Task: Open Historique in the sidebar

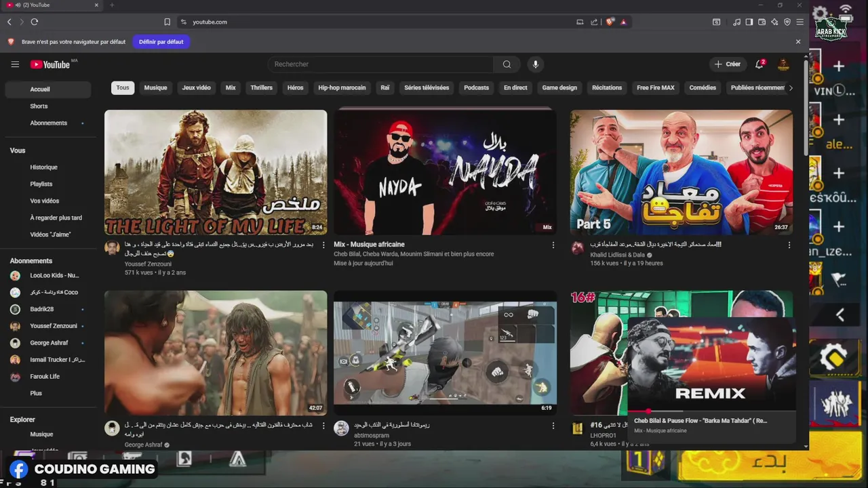Action: 48,167
